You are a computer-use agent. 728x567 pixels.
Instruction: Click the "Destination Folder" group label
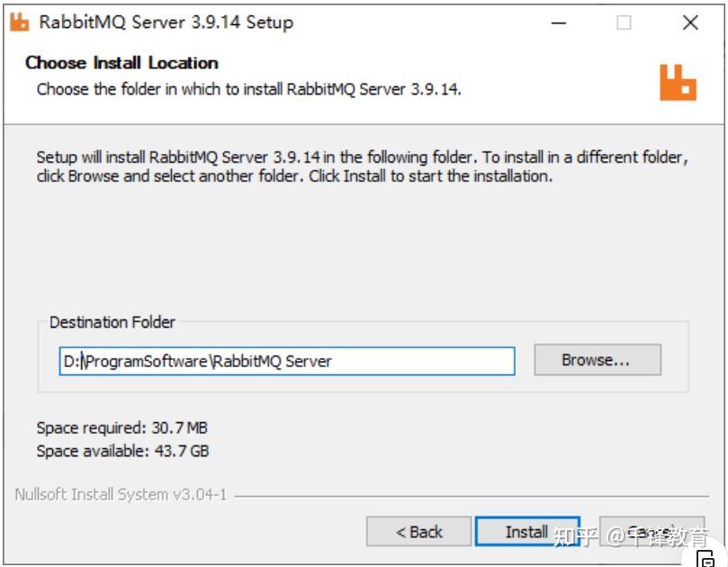coord(112,322)
